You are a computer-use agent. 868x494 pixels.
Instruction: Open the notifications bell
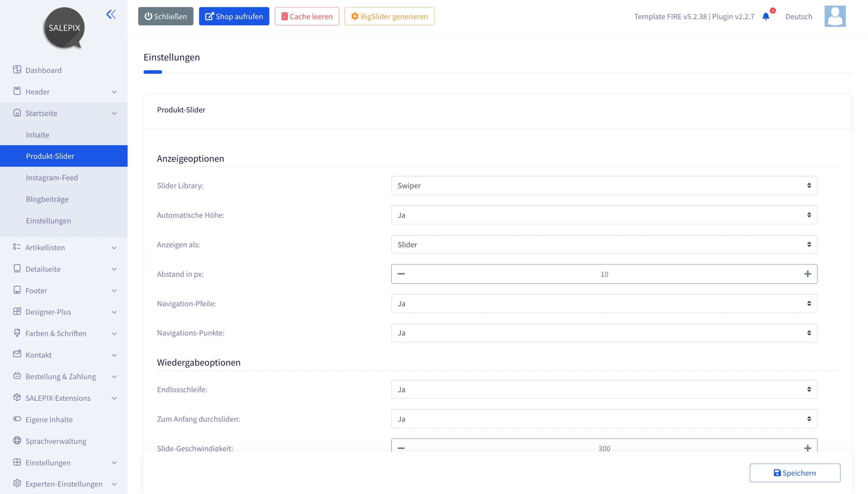pos(766,16)
